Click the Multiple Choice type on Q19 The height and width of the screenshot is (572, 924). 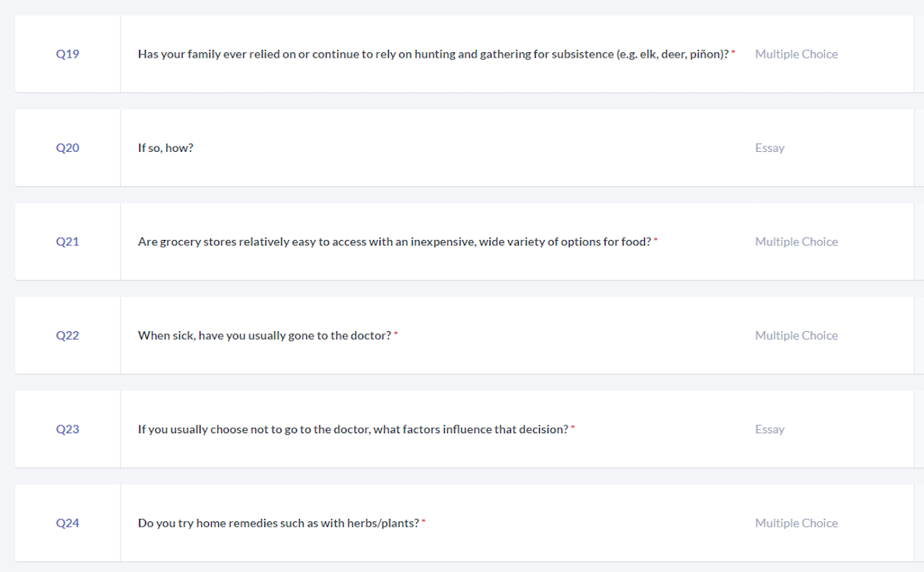796,55
